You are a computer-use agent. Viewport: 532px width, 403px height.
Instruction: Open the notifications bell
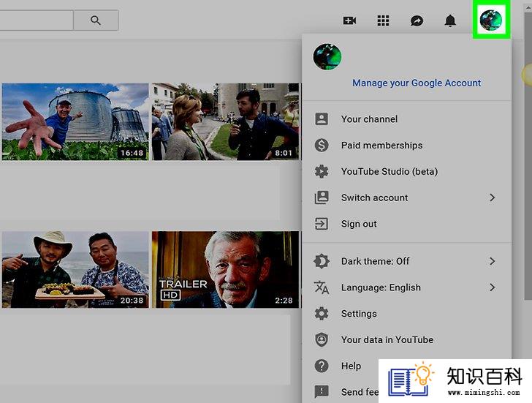[x=450, y=20]
